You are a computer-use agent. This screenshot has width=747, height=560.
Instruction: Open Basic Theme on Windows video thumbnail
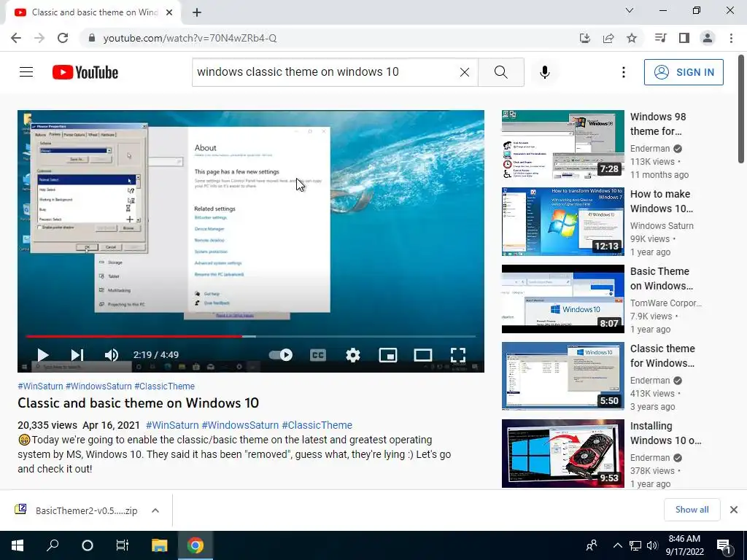click(x=562, y=299)
